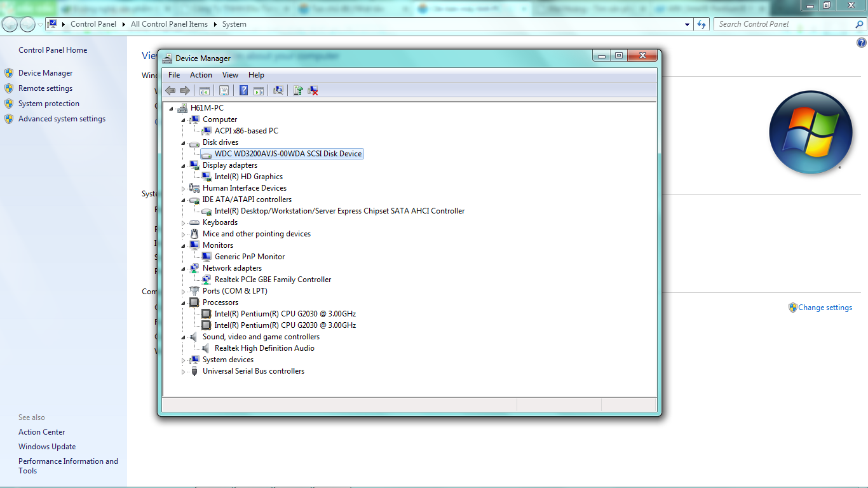This screenshot has height=488, width=868.
Task: Collapse the Disk drives category
Action: point(184,143)
